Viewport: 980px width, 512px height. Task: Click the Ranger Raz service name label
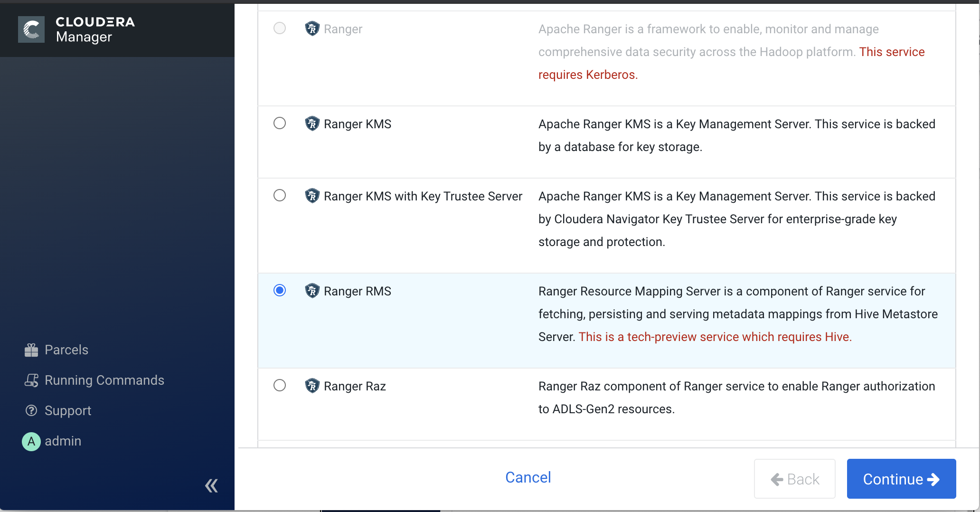click(355, 386)
